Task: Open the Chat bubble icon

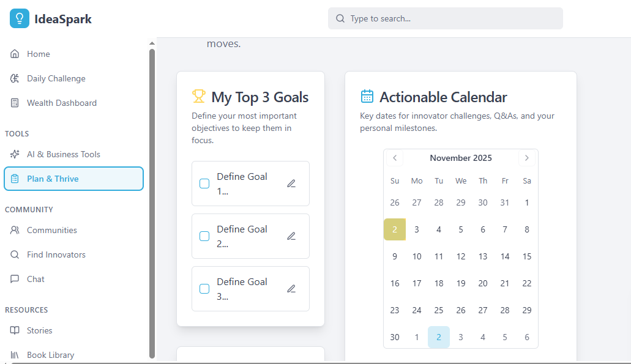Action: 15,279
